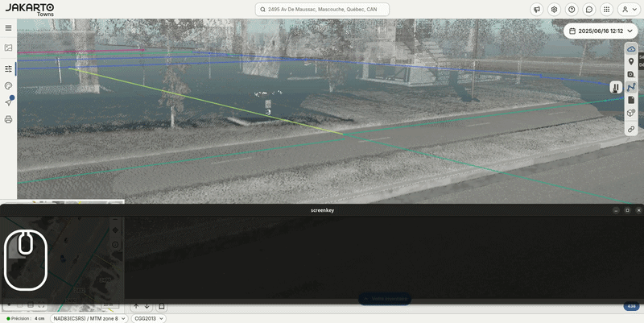Click the screenkey window title bar

point(322,210)
